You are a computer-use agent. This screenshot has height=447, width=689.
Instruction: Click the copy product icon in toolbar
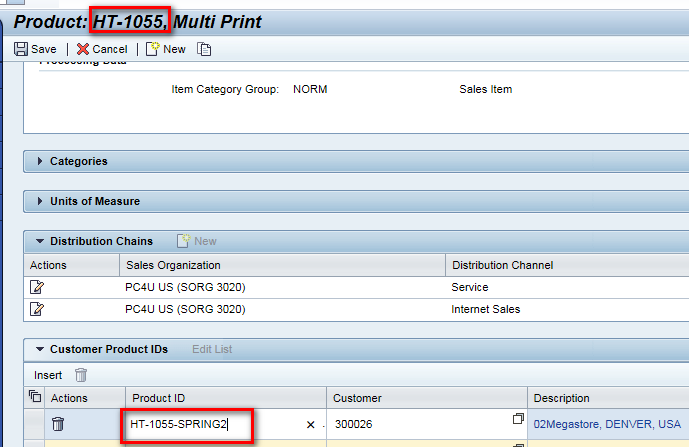205,49
